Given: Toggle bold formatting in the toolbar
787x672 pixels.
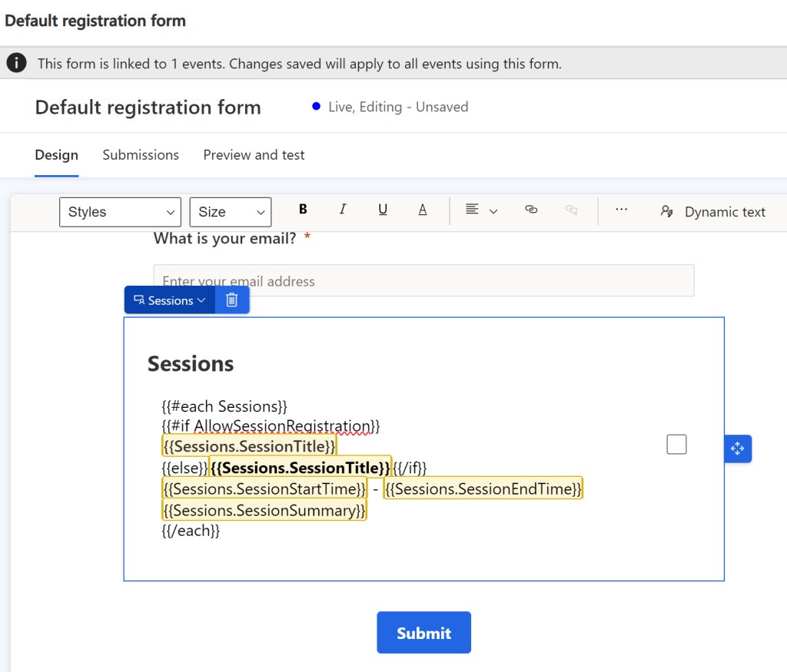Looking at the screenshot, I should pos(303,210).
